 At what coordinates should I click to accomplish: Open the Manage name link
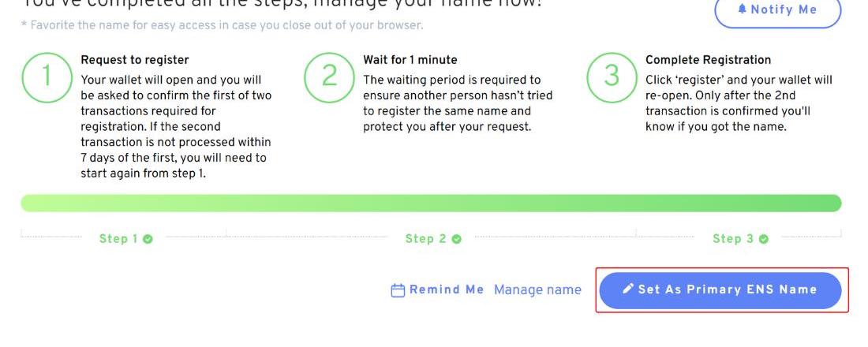pyautogui.click(x=537, y=289)
